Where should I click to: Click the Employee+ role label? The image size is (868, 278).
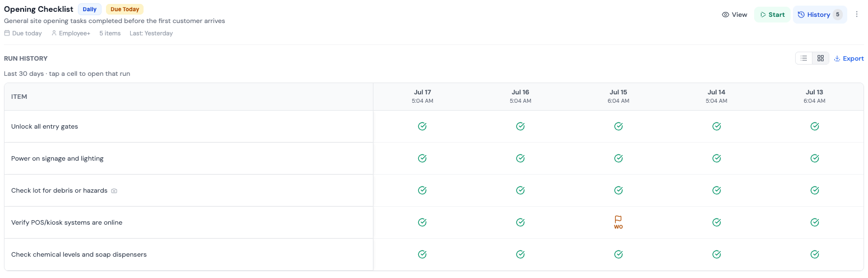click(71, 33)
